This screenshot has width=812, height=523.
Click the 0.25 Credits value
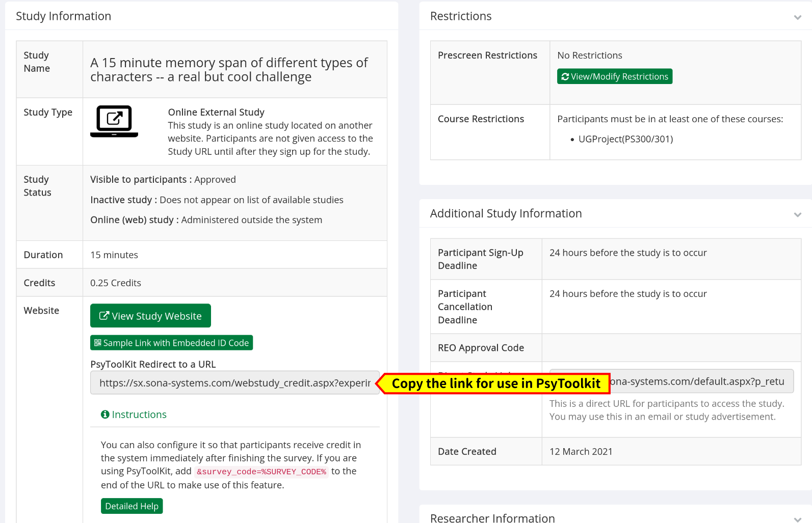click(116, 283)
